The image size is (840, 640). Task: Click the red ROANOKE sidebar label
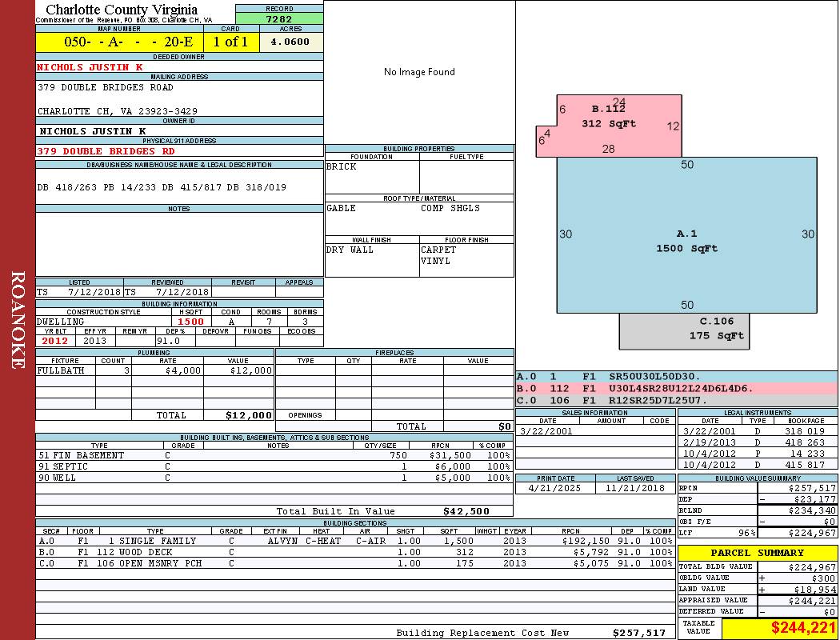(18, 320)
